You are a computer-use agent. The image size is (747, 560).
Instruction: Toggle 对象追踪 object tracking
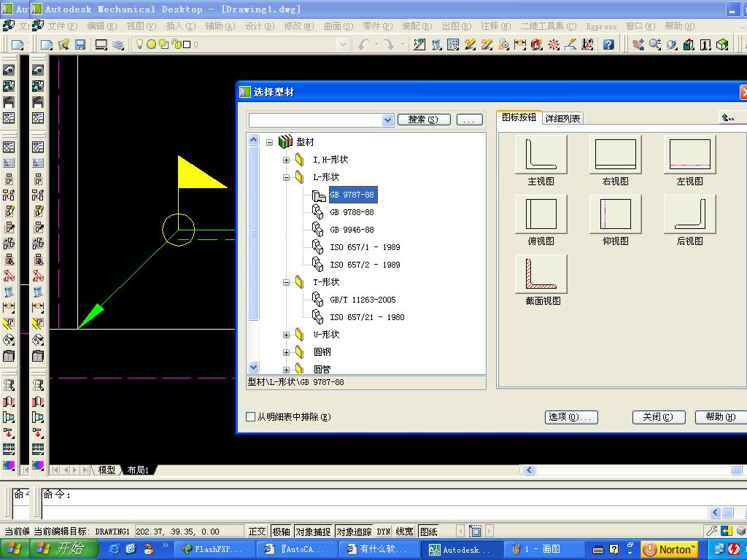coord(354,532)
